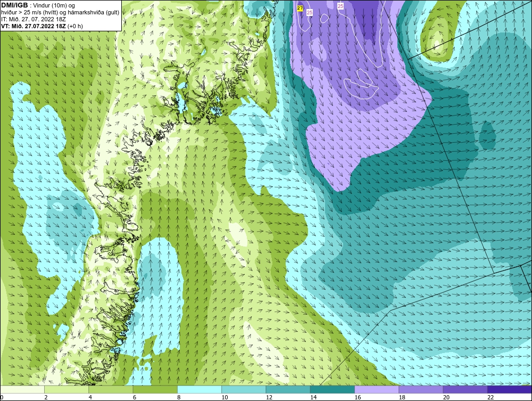Click the legend scale number 22
532x401 pixels.
pos(491,398)
